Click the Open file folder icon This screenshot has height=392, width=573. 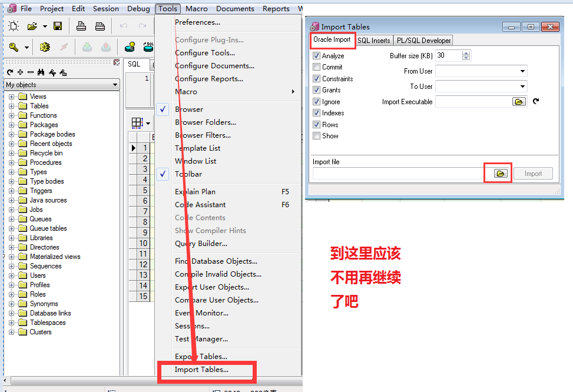[32, 26]
